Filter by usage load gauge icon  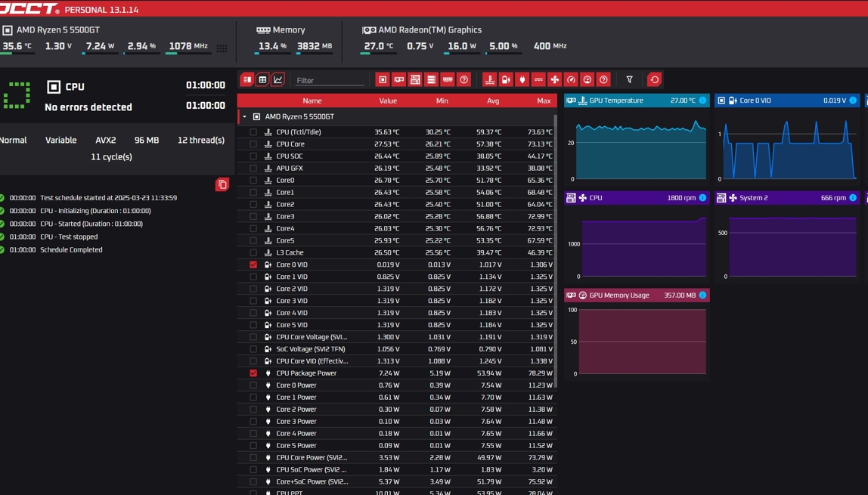(x=587, y=79)
